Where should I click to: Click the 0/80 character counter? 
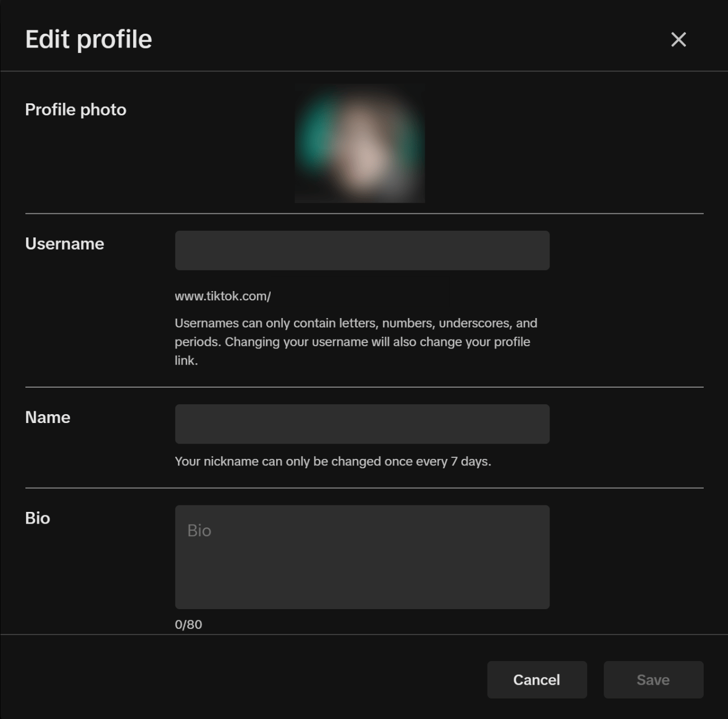click(x=188, y=625)
